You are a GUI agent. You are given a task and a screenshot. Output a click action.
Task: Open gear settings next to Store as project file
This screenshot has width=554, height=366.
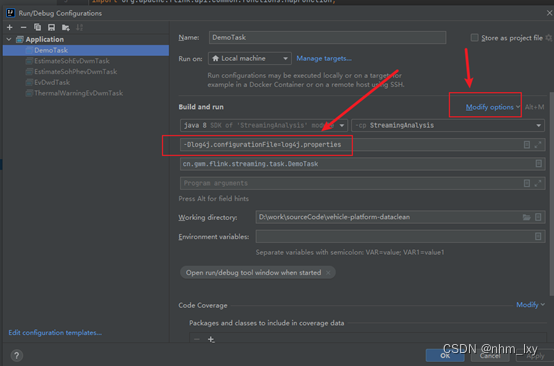click(x=549, y=37)
